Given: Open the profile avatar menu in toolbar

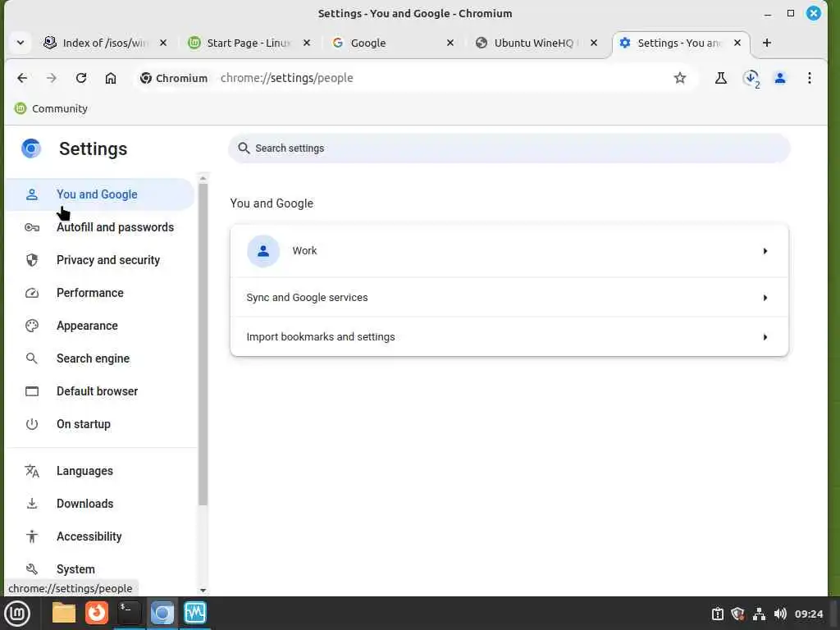Looking at the screenshot, I should [x=780, y=78].
